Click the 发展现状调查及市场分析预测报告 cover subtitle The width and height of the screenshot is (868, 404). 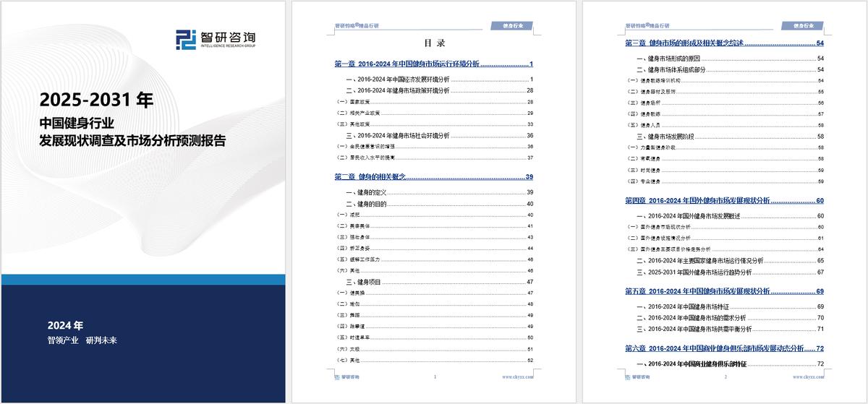(x=132, y=141)
